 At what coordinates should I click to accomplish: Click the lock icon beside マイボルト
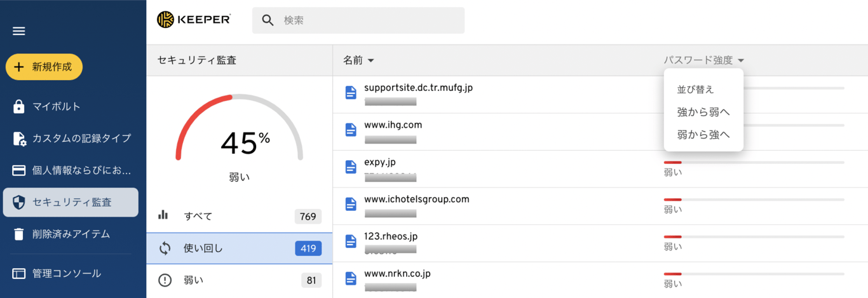[x=19, y=106]
